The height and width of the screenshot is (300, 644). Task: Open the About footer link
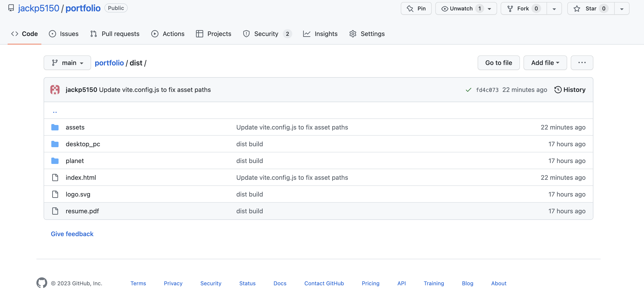[x=499, y=283]
